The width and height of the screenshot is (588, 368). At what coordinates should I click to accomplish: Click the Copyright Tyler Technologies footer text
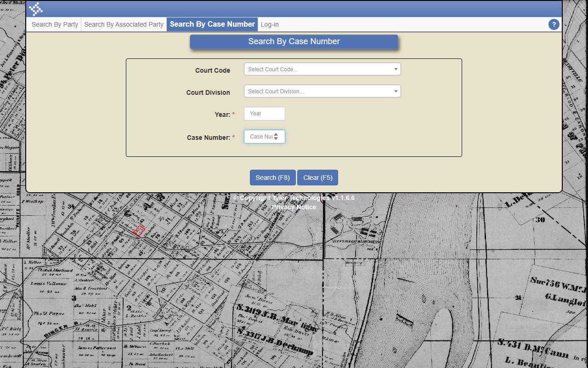[x=294, y=198]
